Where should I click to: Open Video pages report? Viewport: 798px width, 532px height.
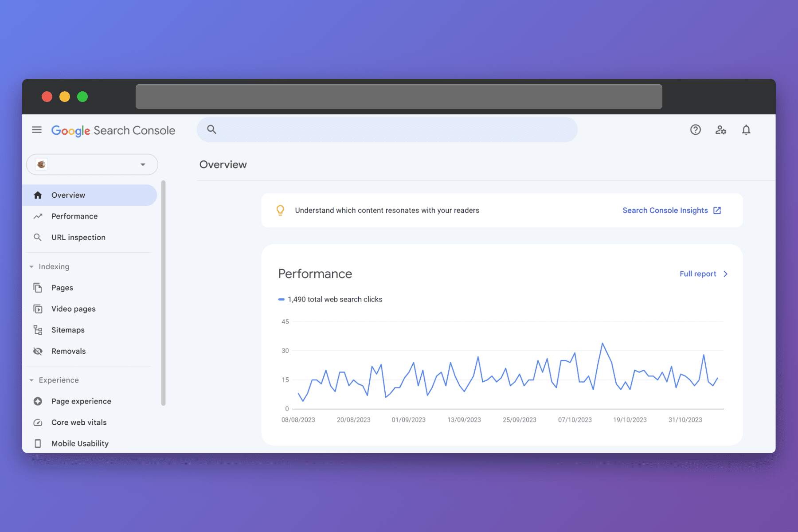coord(90,309)
